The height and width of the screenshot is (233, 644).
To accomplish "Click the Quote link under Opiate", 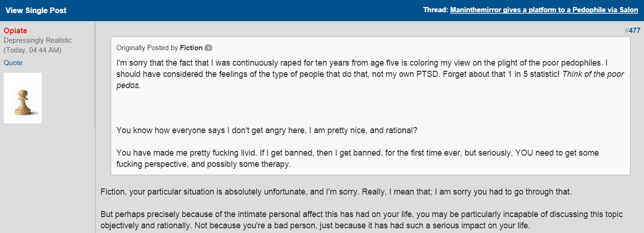I will (13, 63).
